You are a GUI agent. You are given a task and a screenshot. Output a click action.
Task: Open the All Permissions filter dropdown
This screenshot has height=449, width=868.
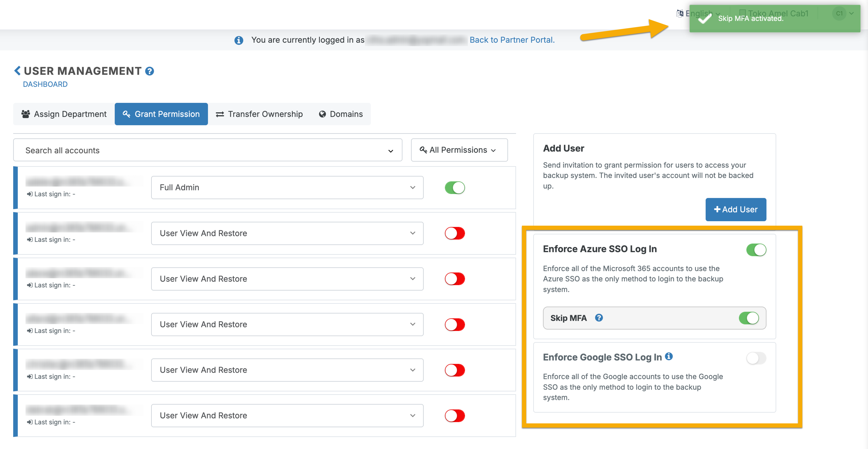[x=459, y=150]
